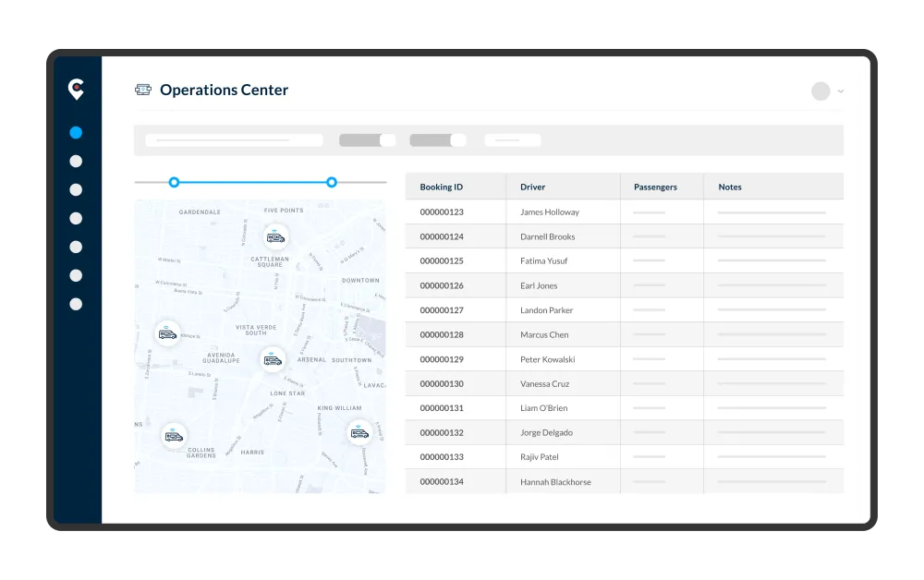The image size is (924, 580).
Task: Click booking ID 000000123
Action: [442, 212]
